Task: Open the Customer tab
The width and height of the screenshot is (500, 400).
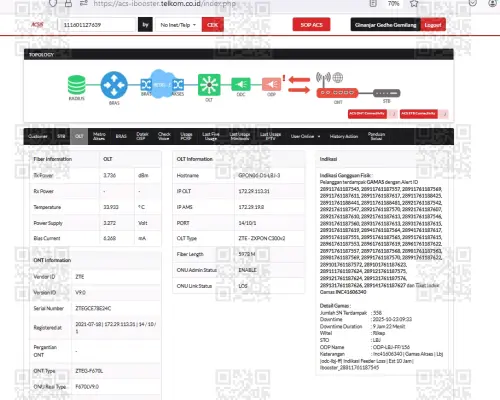Action: point(38,136)
